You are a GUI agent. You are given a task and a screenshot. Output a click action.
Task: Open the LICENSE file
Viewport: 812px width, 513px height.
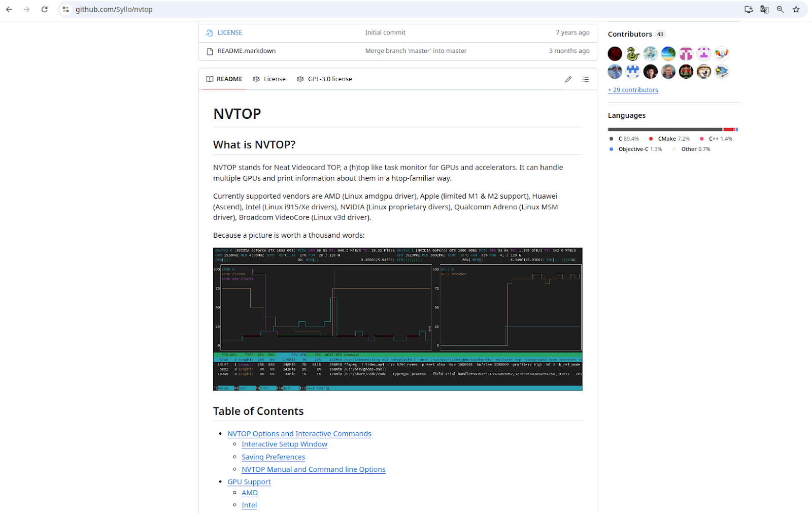(x=229, y=33)
